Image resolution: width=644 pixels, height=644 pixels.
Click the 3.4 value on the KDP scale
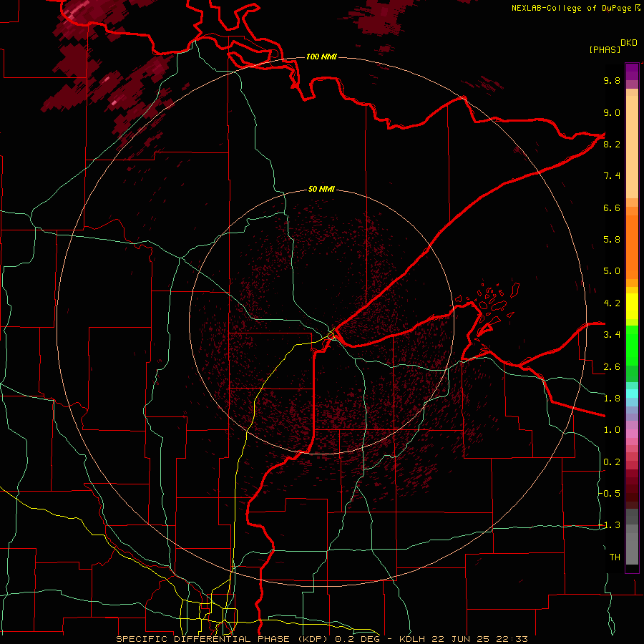click(x=612, y=335)
